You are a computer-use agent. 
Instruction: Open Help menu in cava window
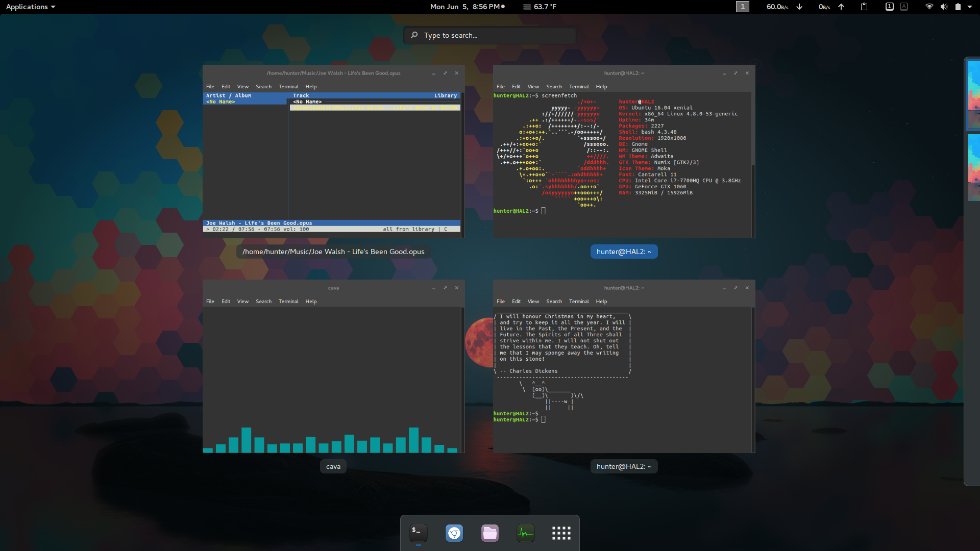click(311, 302)
